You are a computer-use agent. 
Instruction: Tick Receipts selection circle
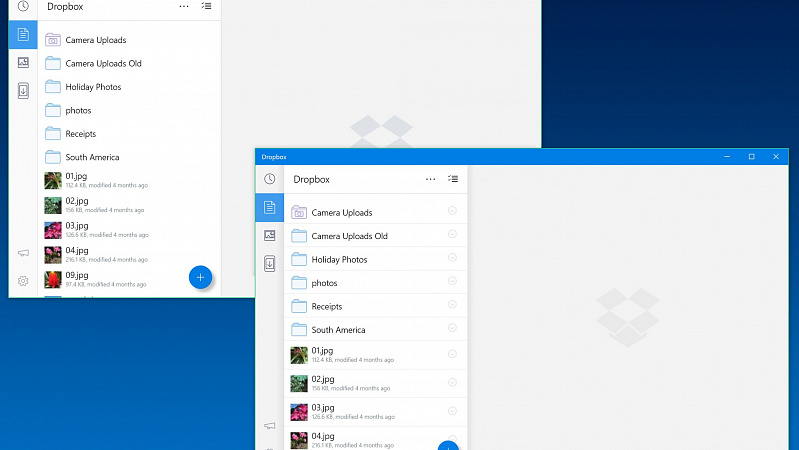click(x=452, y=304)
